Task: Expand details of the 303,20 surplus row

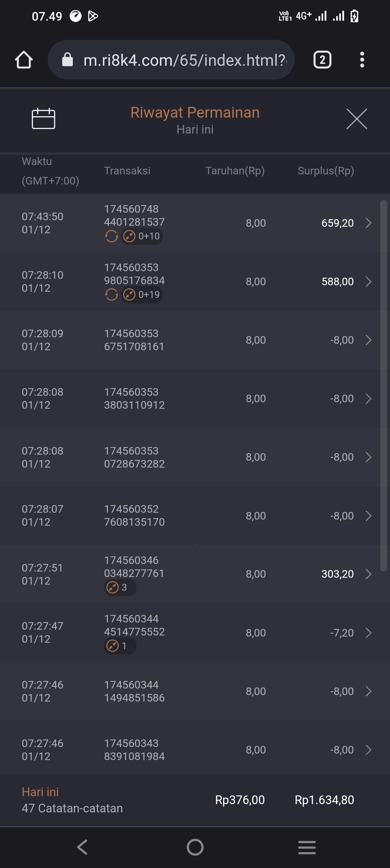Action: [368, 574]
